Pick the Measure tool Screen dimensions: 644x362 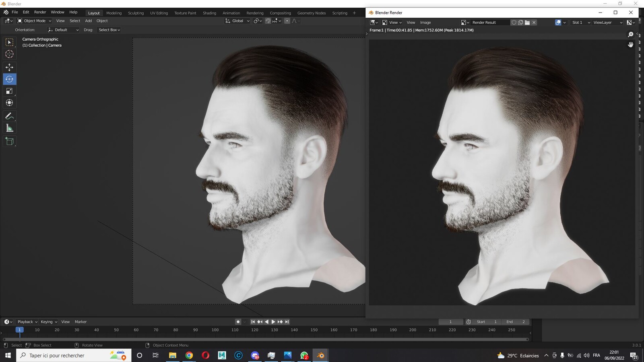point(9,128)
